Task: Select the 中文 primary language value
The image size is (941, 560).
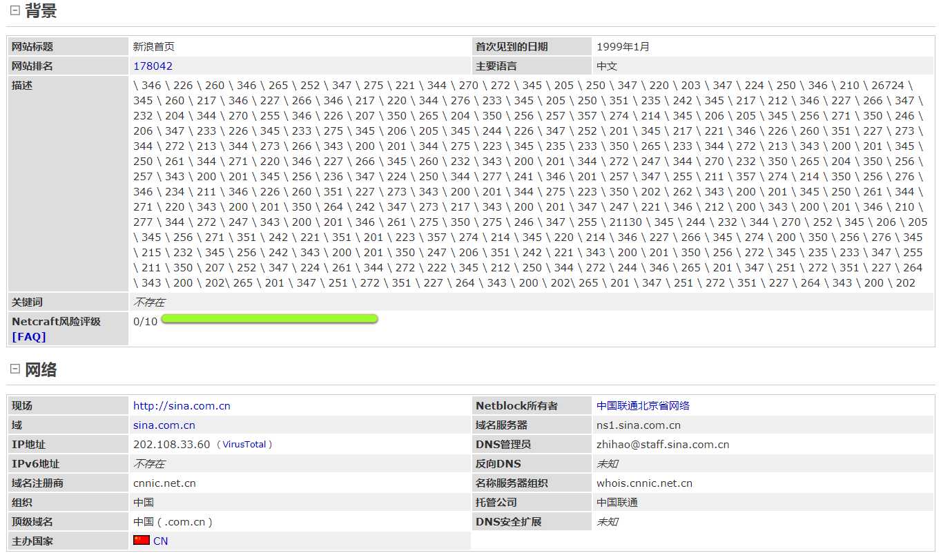Action: 607,66
